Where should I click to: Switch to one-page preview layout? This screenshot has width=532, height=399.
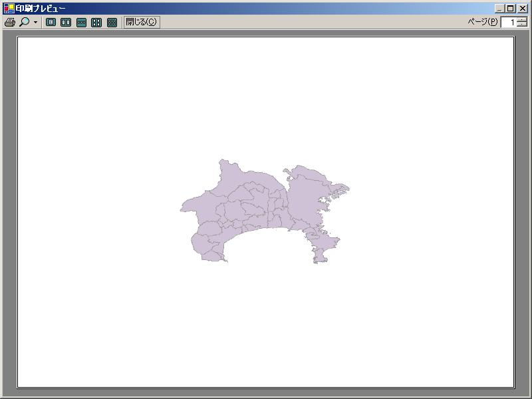[x=50, y=21]
